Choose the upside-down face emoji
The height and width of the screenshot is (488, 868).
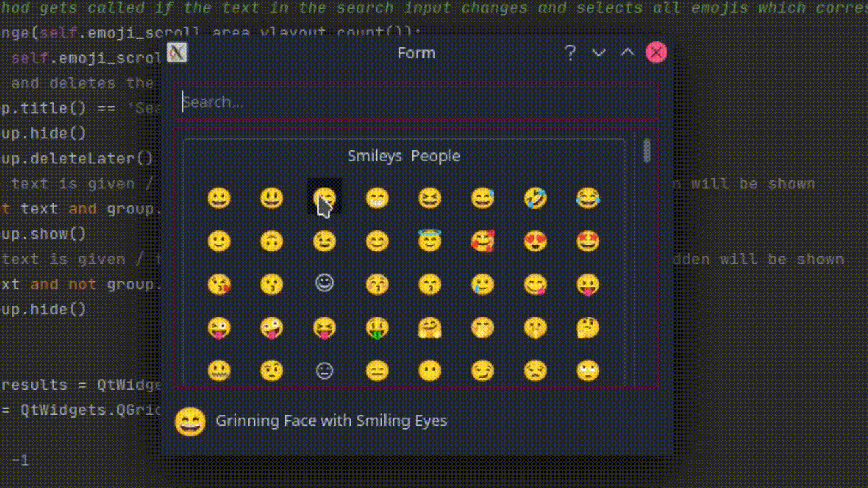tap(271, 241)
